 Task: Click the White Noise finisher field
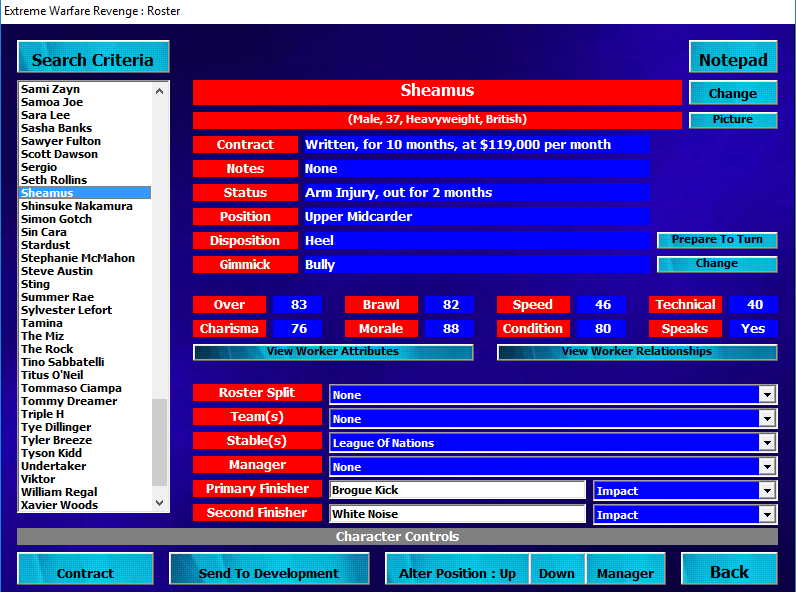[457, 514]
